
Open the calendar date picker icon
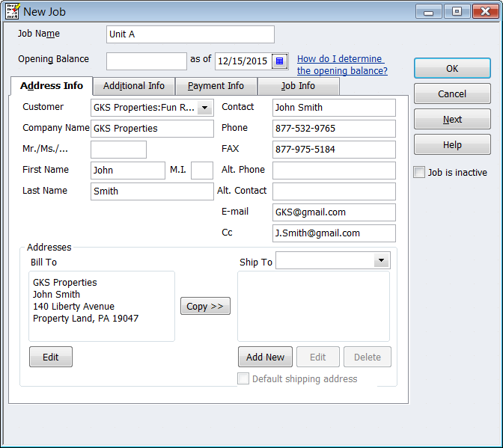pos(279,61)
